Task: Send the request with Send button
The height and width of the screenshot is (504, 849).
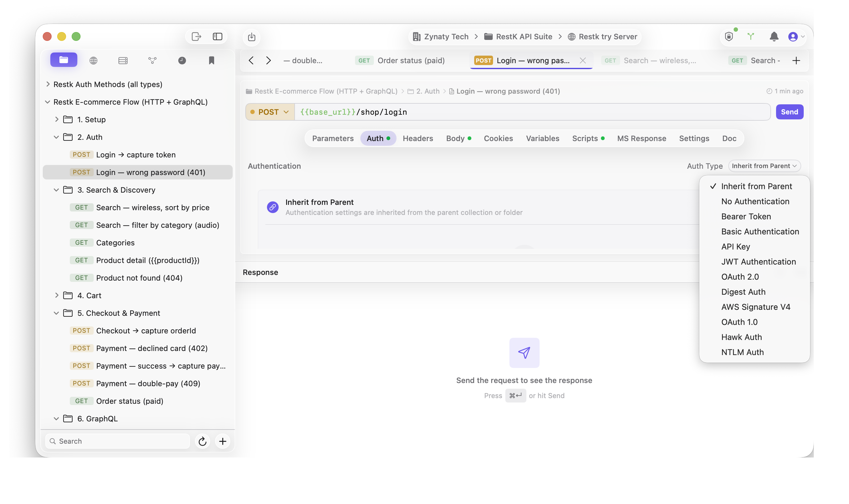Action: click(x=789, y=112)
